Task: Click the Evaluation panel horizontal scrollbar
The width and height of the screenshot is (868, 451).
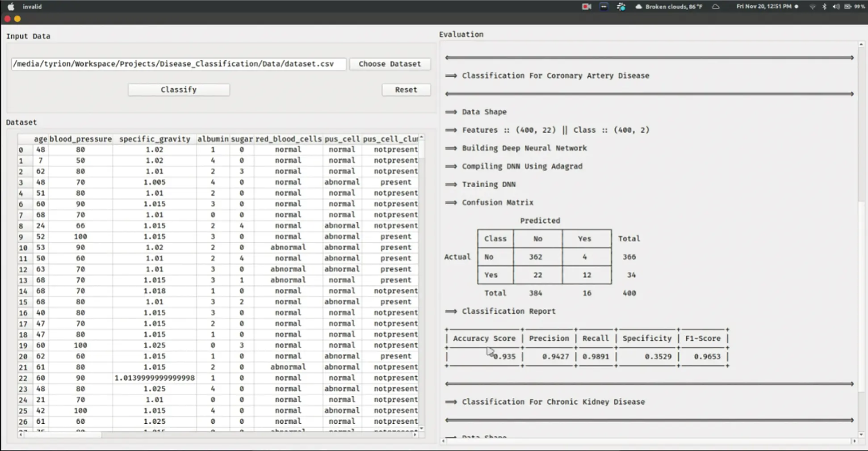Action: (648, 441)
